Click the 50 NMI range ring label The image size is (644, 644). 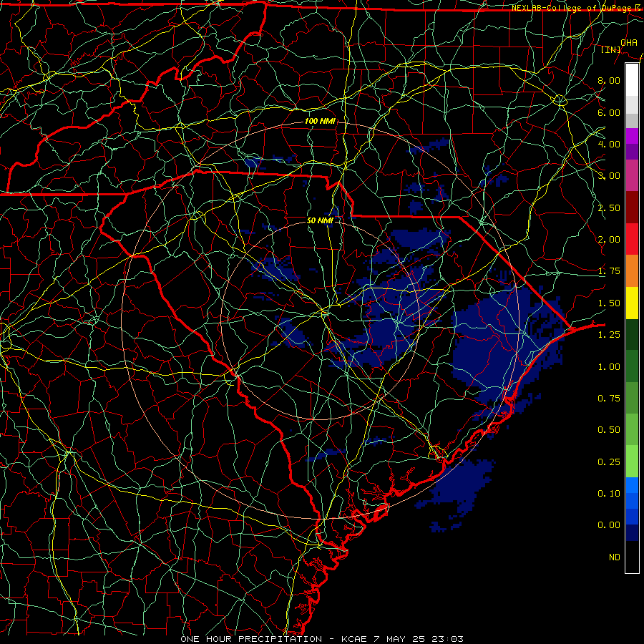pos(320,220)
